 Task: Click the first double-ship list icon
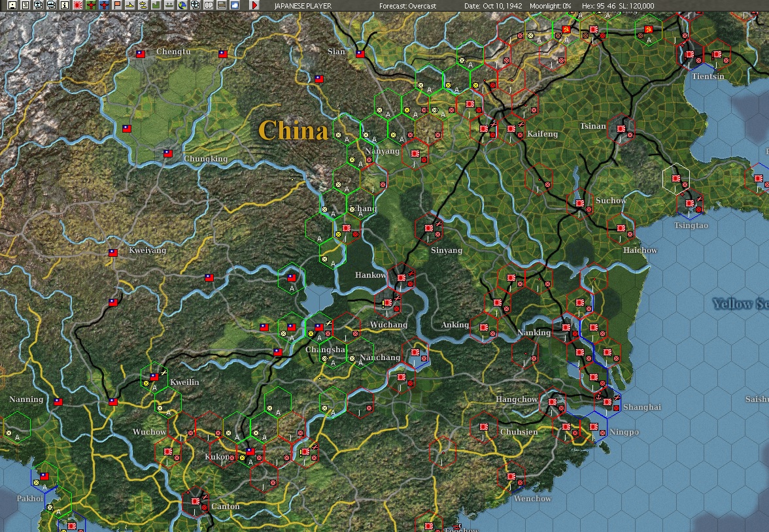click(x=38, y=5)
